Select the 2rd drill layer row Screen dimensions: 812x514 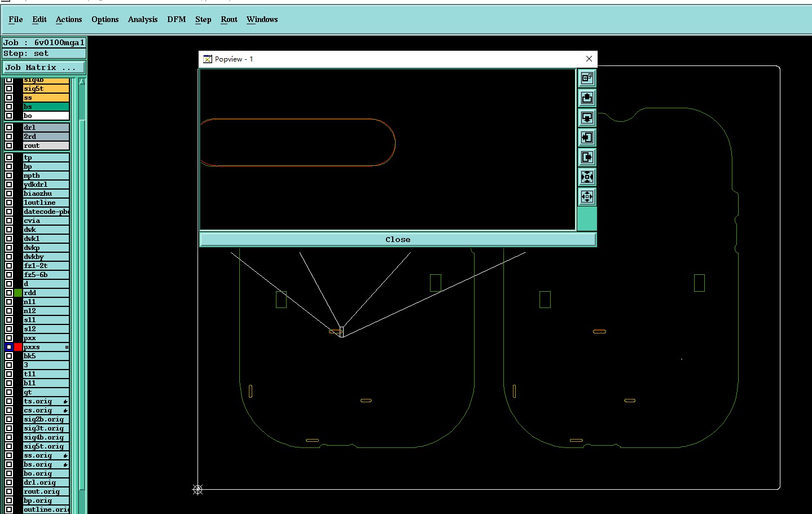pos(46,137)
